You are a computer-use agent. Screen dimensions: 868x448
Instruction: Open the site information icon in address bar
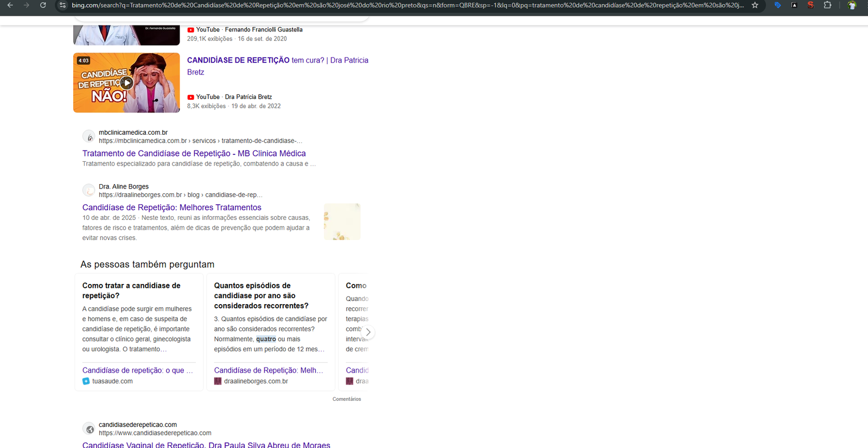click(x=62, y=5)
